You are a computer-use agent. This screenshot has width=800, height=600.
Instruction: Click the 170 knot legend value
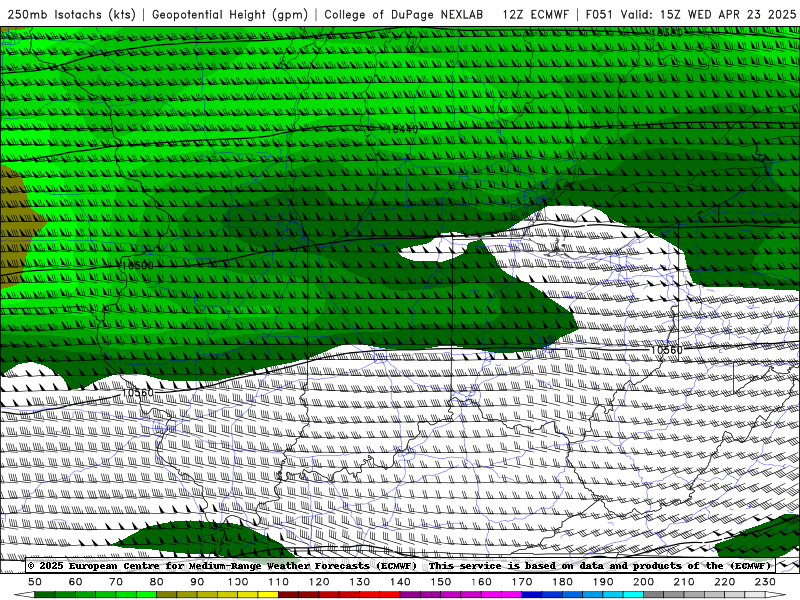click(522, 582)
